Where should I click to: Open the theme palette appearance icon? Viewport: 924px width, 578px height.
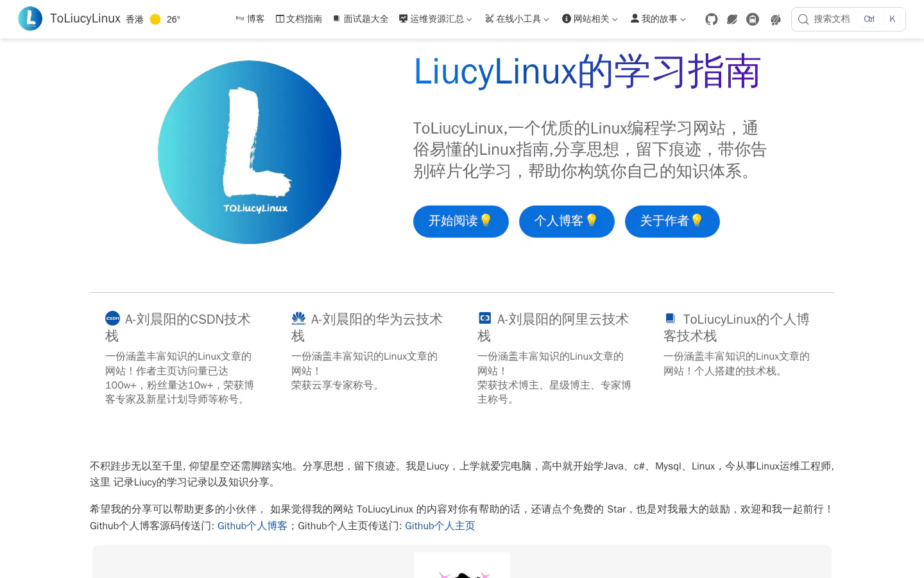pos(776,19)
